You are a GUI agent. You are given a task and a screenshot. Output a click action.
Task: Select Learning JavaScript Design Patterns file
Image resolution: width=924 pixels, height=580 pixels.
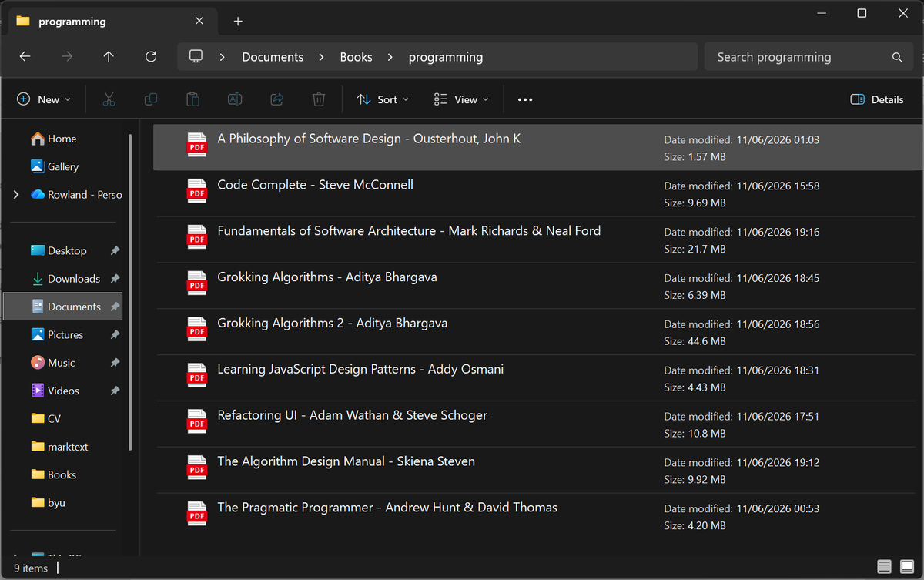click(x=537, y=378)
